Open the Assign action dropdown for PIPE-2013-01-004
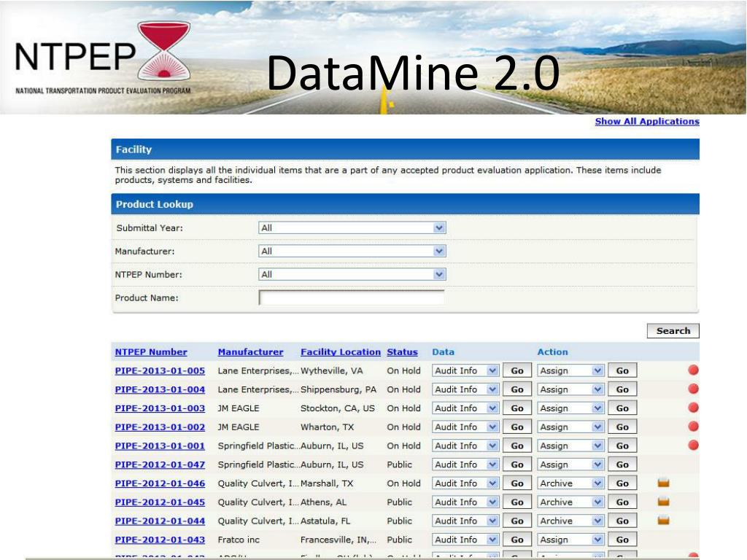This screenshot has height=560, width=747. 570,389
